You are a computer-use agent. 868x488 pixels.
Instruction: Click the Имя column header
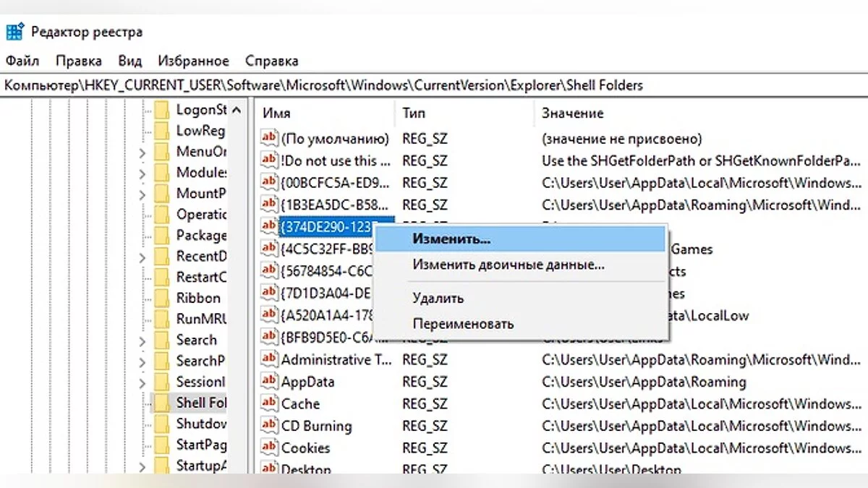(325, 114)
